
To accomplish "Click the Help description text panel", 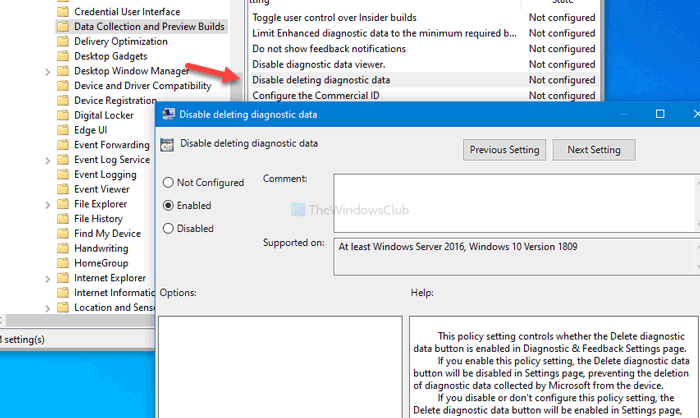I will (x=554, y=367).
